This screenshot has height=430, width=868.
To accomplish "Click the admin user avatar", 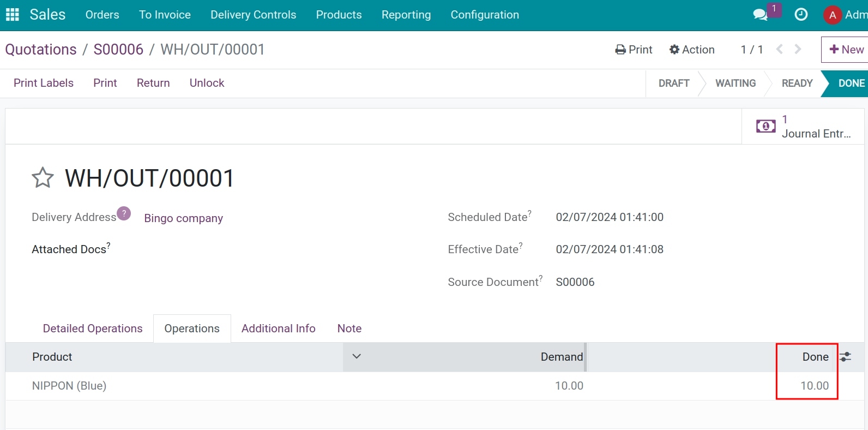I will (833, 15).
